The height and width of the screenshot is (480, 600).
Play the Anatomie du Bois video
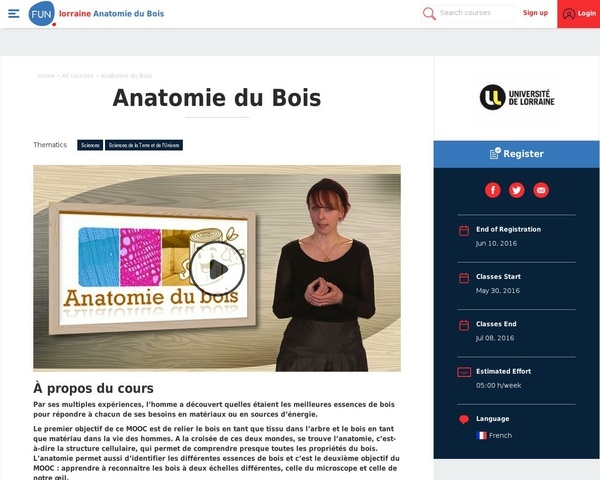click(217, 269)
